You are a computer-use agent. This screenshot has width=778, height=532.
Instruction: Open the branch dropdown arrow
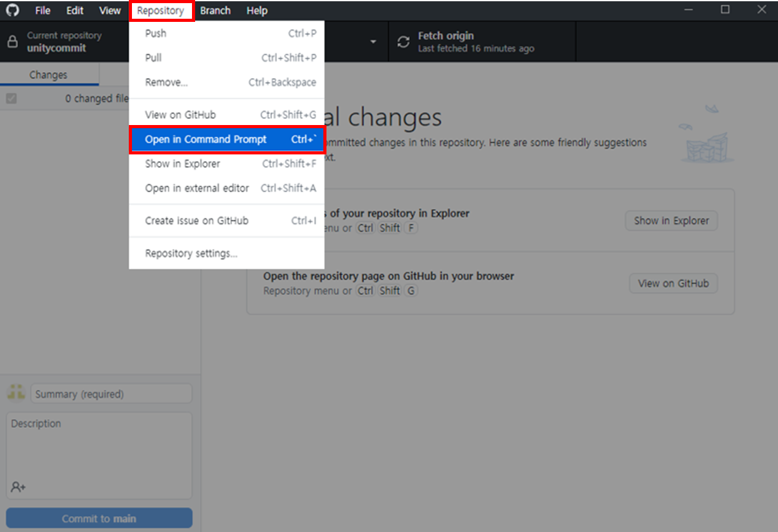click(373, 41)
